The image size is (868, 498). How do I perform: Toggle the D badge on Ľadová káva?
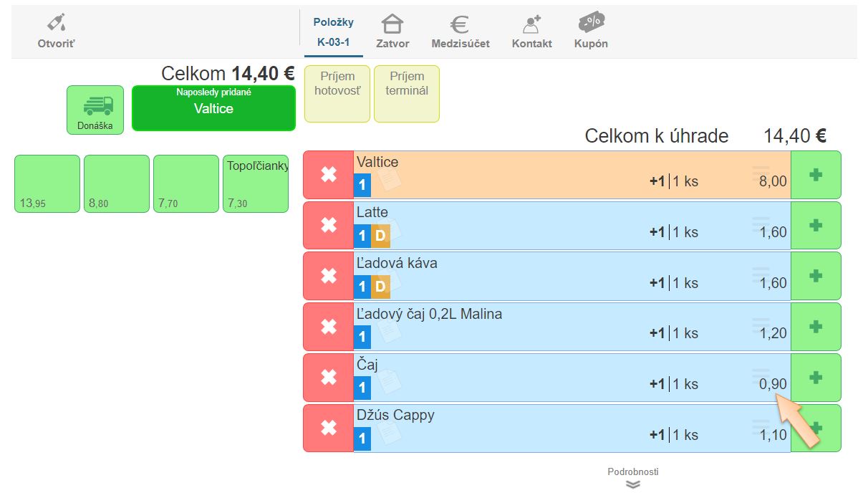pos(380,287)
